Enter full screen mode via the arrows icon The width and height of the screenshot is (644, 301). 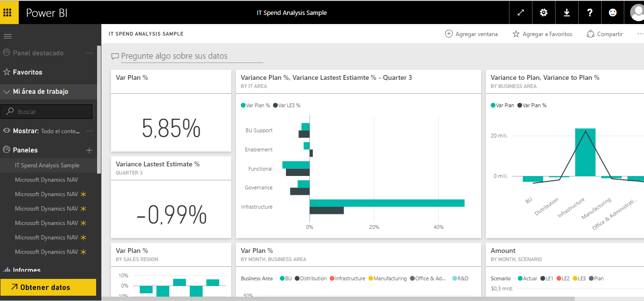(x=520, y=12)
